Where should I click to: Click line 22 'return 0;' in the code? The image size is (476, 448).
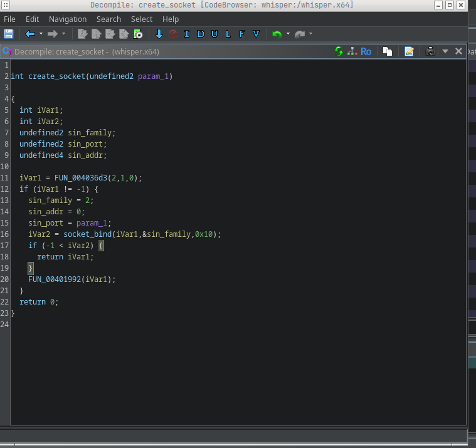[x=39, y=302]
